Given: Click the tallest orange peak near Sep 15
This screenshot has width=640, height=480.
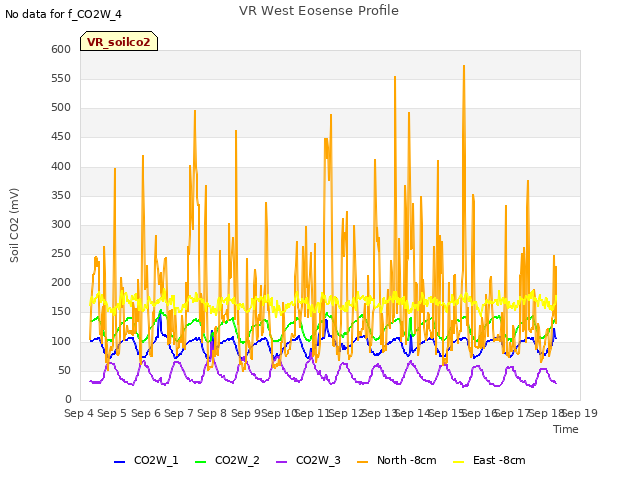Looking at the screenshot, I should coord(464,66).
